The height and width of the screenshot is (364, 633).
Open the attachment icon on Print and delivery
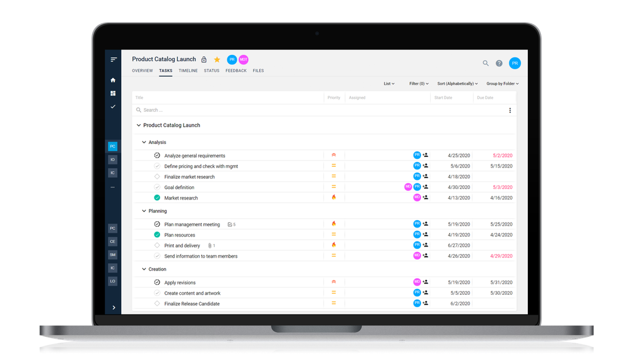tap(211, 245)
